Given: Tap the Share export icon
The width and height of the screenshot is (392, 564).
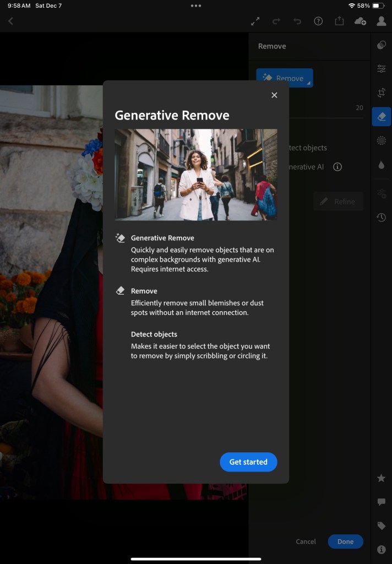Looking at the screenshot, I should click(339, 21).
